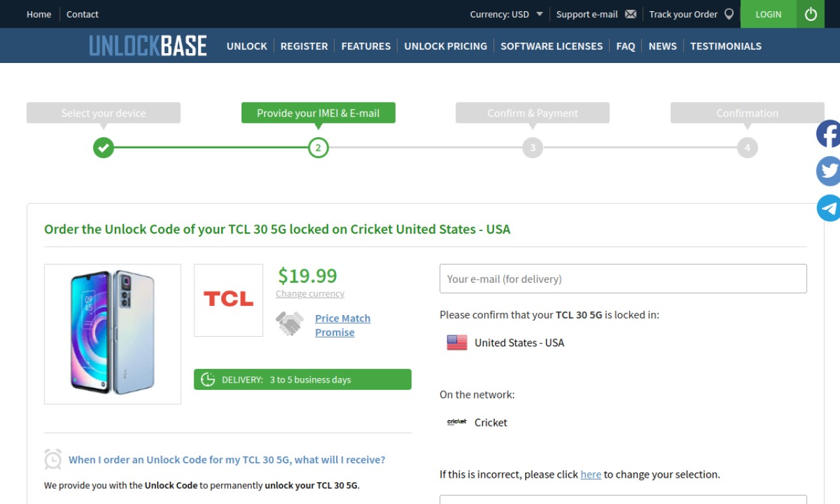Click the Cricket network logo

[x=457, y=422]
